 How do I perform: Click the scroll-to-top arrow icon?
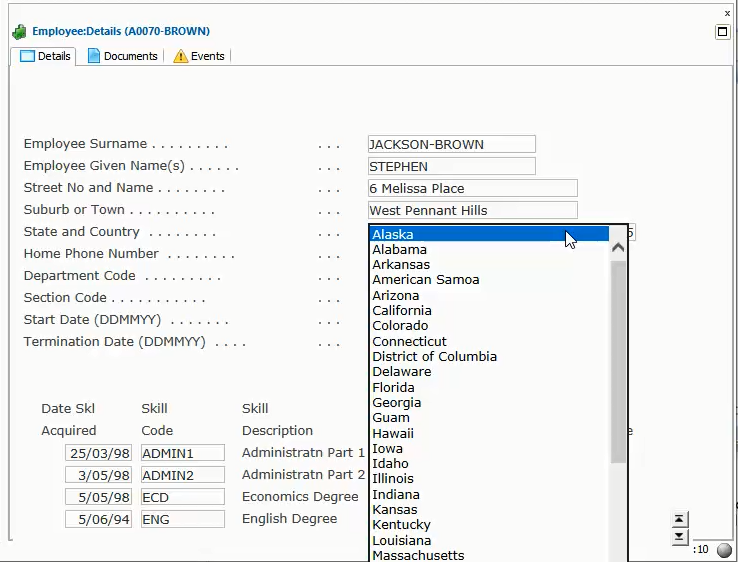[x=680, y=519]
